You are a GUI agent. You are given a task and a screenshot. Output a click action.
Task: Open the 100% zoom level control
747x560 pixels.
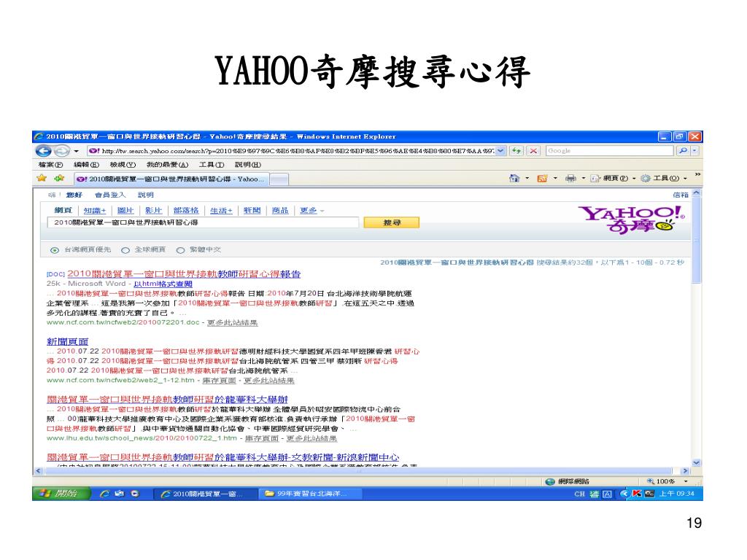(668, 481)
